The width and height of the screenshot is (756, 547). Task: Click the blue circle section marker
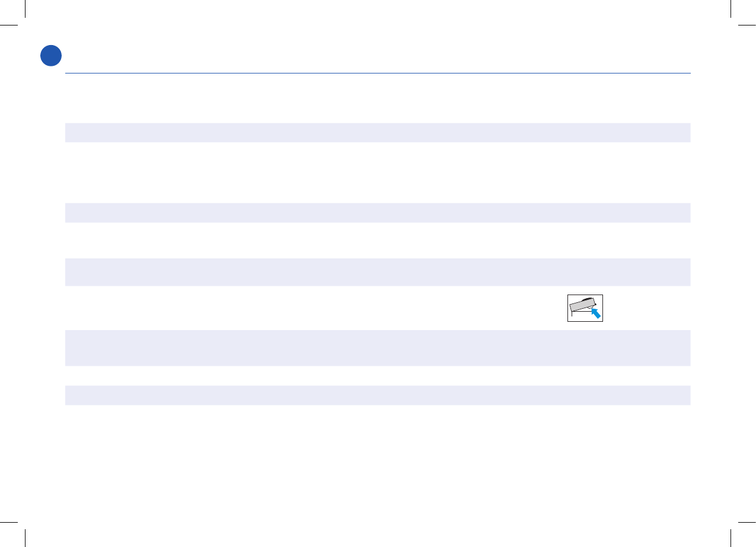click(51, 55)
